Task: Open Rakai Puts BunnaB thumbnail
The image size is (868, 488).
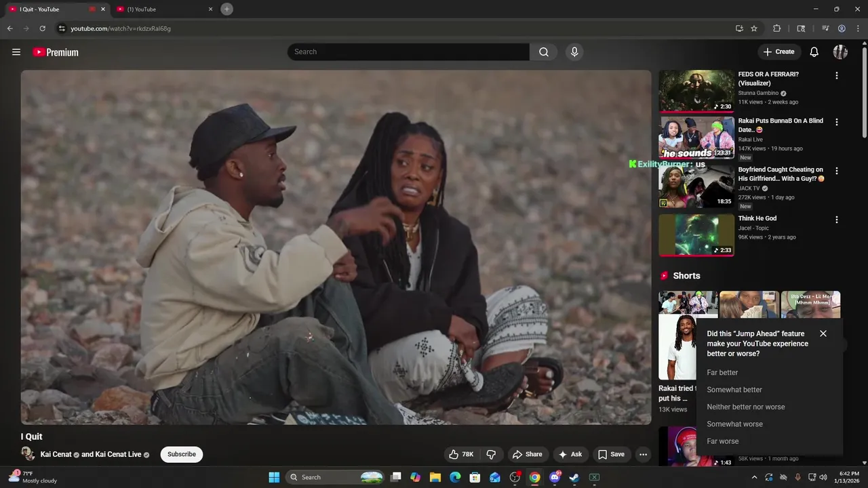Action: pyautogui.click(x=696, y=138)
